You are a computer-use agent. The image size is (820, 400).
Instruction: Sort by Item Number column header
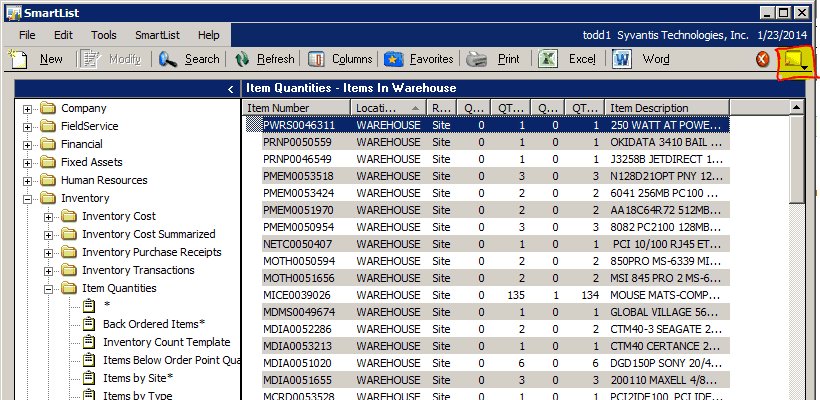(x=297, y=108)
